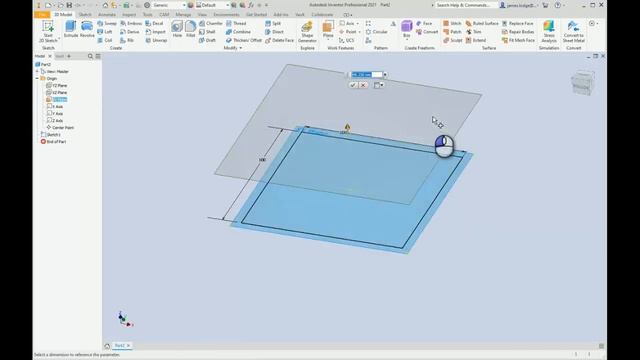
Task: Select the Revolve tool
Action: 87,29
